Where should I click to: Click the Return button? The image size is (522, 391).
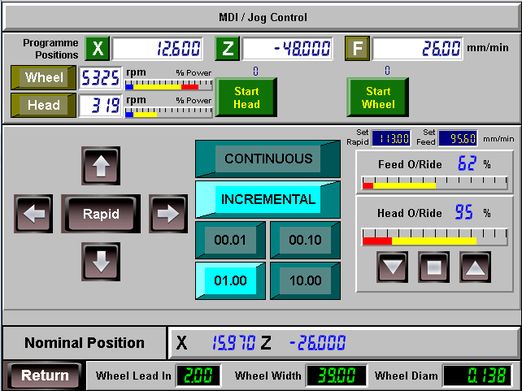tap(45, 375)
